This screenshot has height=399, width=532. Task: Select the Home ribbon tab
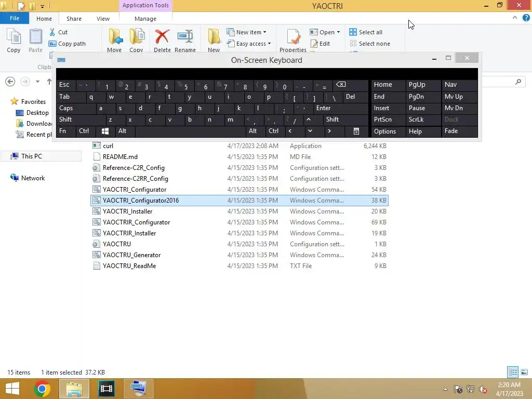coord(44,19)
